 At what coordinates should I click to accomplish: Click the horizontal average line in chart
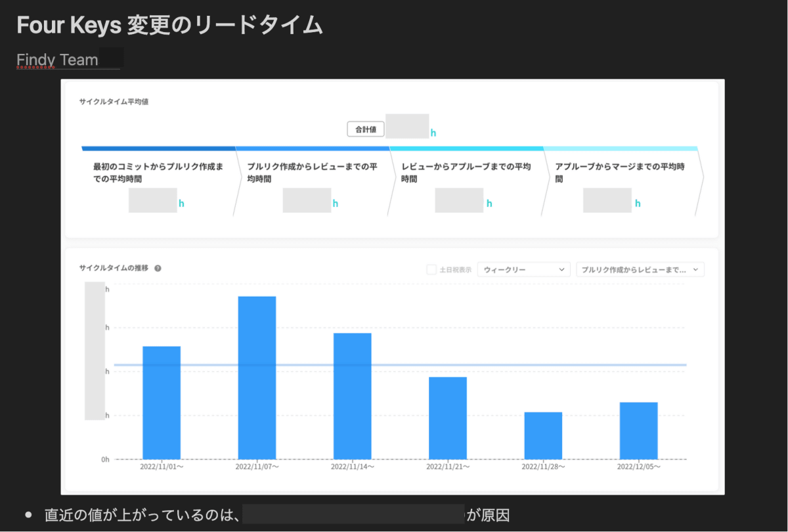pos(401,365)
